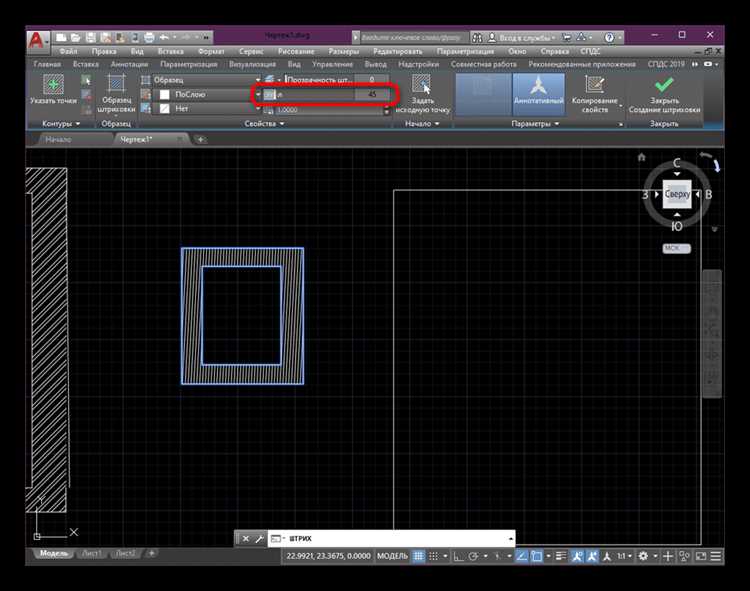Click the Open file icon in quick access toolbar
The width and height of the screenshot is (750, 591).
76,37
